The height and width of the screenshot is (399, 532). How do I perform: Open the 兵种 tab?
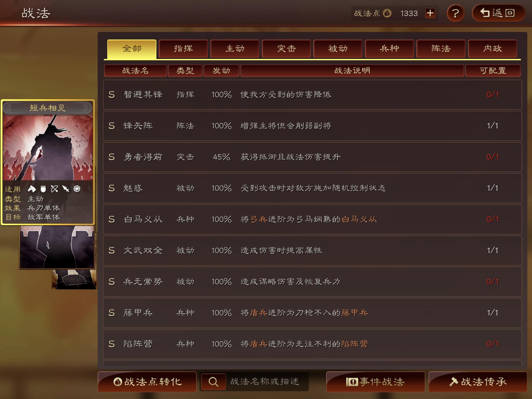click(389, 49)
